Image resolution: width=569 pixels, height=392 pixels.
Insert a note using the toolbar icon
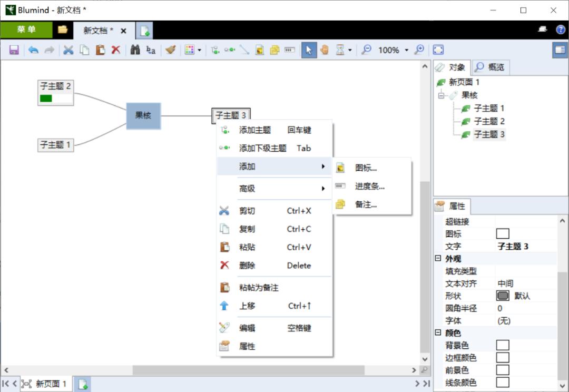(274, 50)
